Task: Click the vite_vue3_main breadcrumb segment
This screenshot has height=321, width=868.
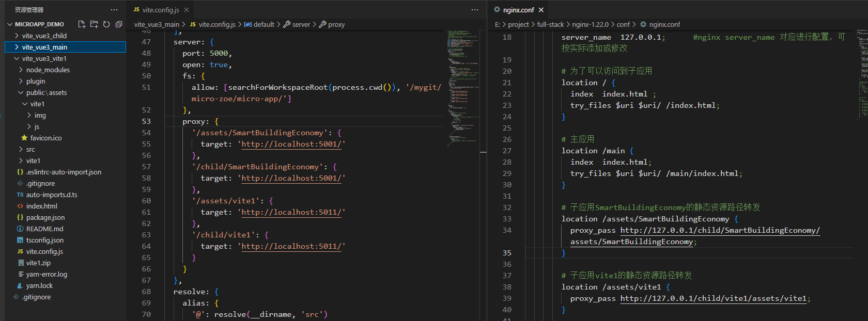Action: point(157,24)
